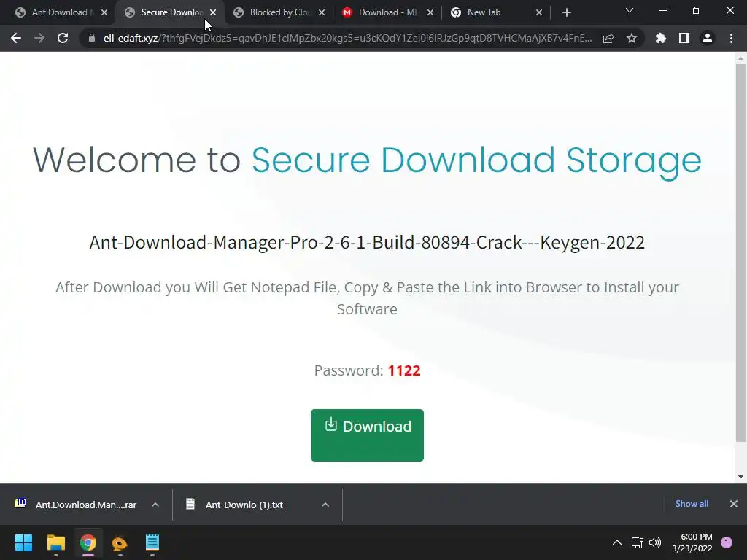
Task: Close the New Tab tab
Action: point(539,12)
